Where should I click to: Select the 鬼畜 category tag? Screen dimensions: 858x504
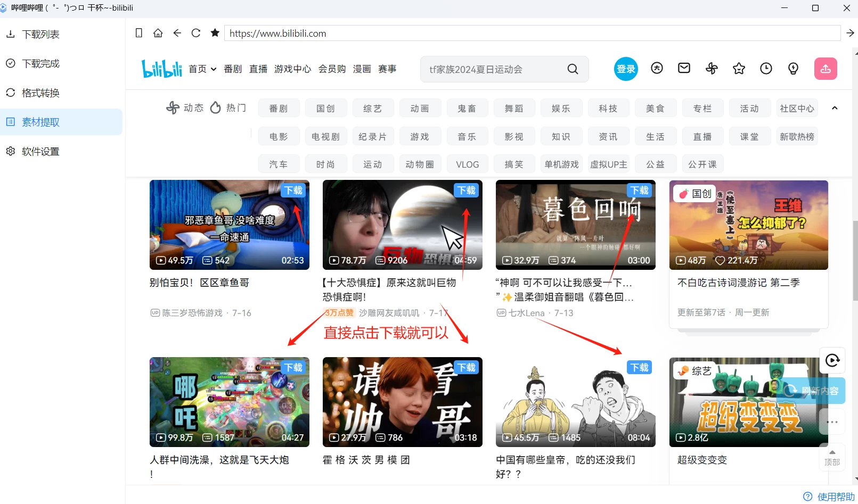coord(467,108)
